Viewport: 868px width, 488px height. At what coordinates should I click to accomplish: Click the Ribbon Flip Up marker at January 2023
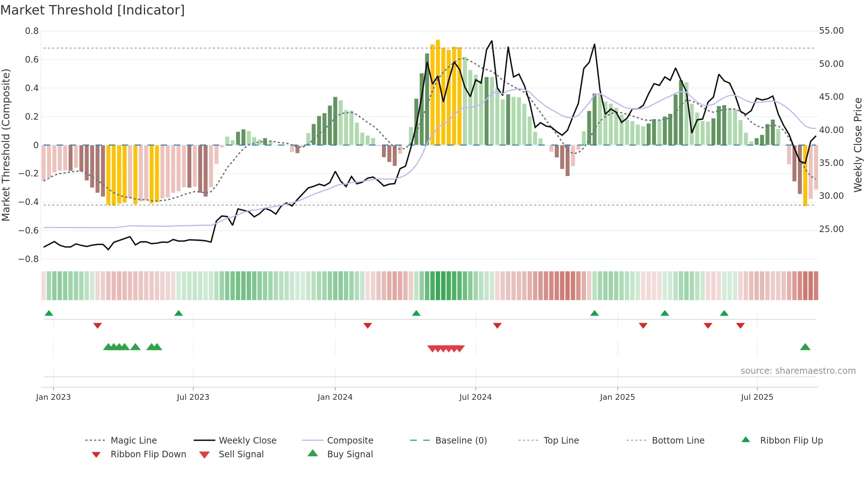49,313
